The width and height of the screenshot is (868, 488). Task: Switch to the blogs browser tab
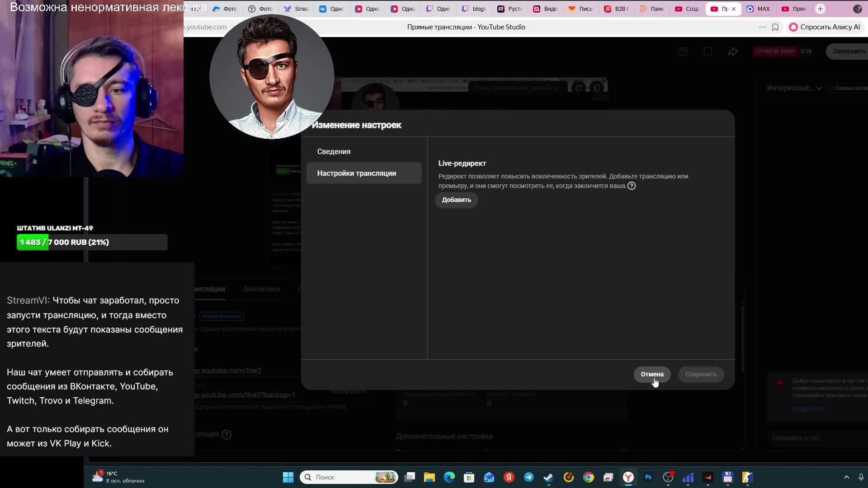point(474,9)
